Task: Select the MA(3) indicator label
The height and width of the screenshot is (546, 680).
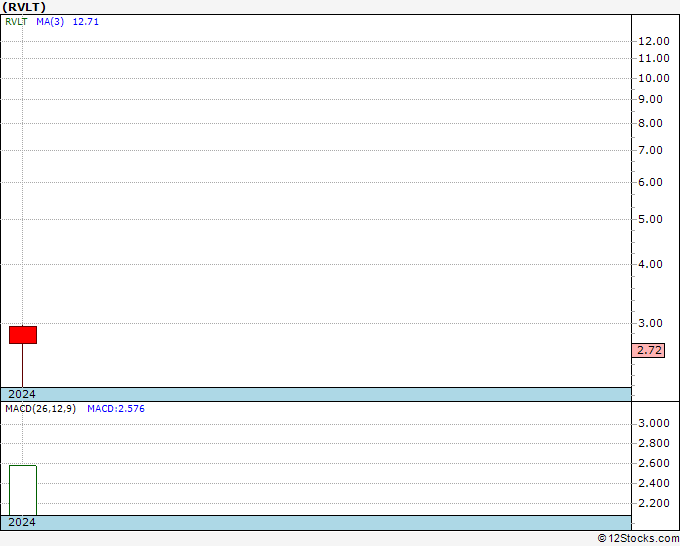Action: point(50,22)
